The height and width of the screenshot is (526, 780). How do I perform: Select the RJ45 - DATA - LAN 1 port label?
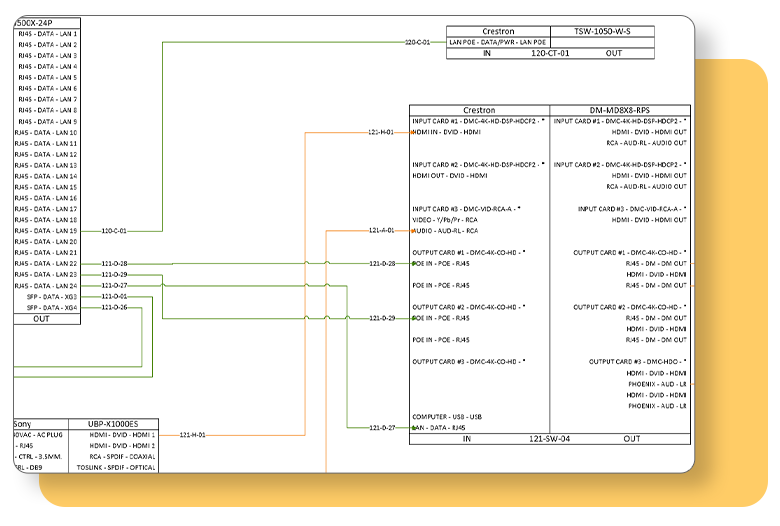48,34
